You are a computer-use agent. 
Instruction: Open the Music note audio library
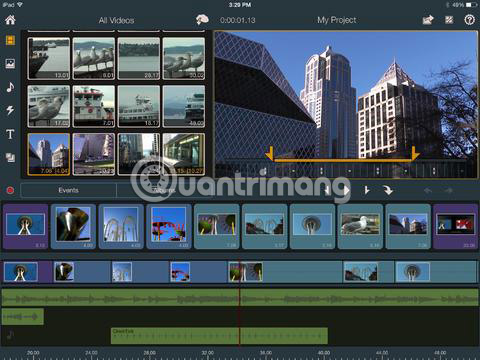click(x=10, y=87)
